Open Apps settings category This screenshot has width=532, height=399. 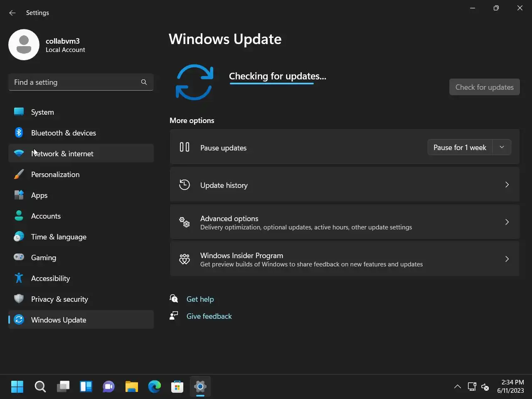[x=81, y=195]
